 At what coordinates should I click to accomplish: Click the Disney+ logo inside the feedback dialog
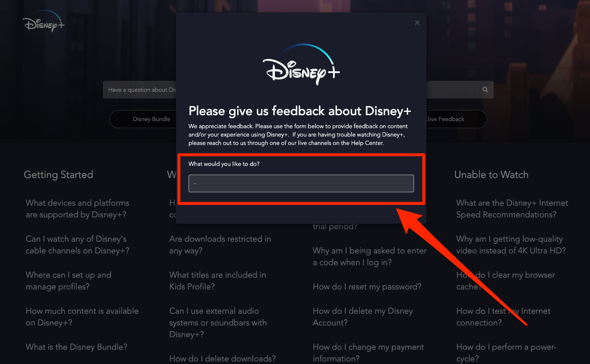301,65
